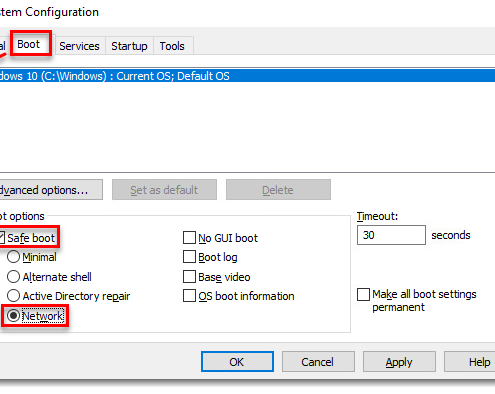
Task: Click the Set as default button
Action: point(164,190)
